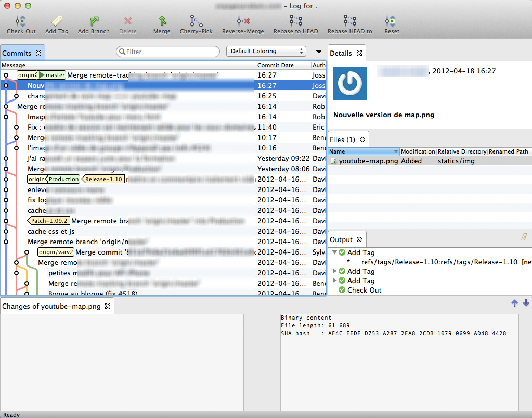Click the Add Tag toolbar icon
Viewport: 532px width, 418px height.
coord(57,21)
